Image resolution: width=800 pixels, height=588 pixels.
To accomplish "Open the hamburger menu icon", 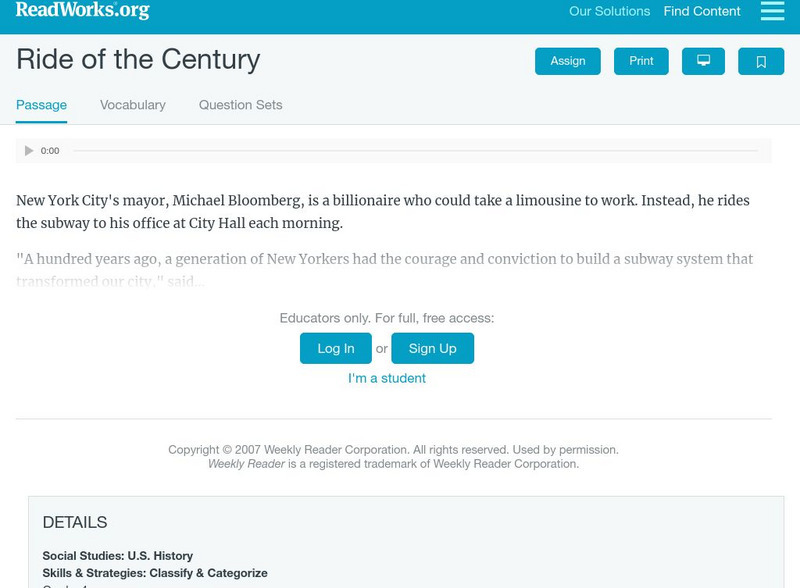I will tap(772, 11).
